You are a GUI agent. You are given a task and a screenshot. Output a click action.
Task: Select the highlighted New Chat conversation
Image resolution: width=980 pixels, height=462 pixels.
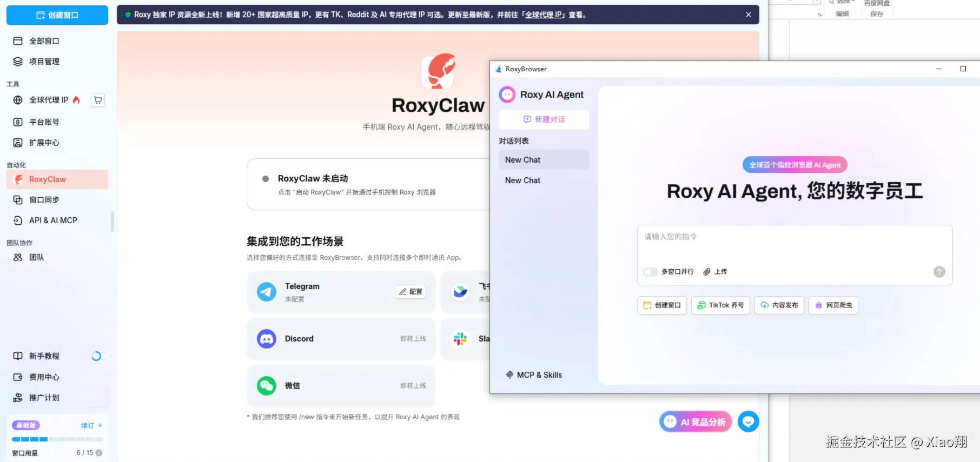pyautogui.click(x=544, y=160)
